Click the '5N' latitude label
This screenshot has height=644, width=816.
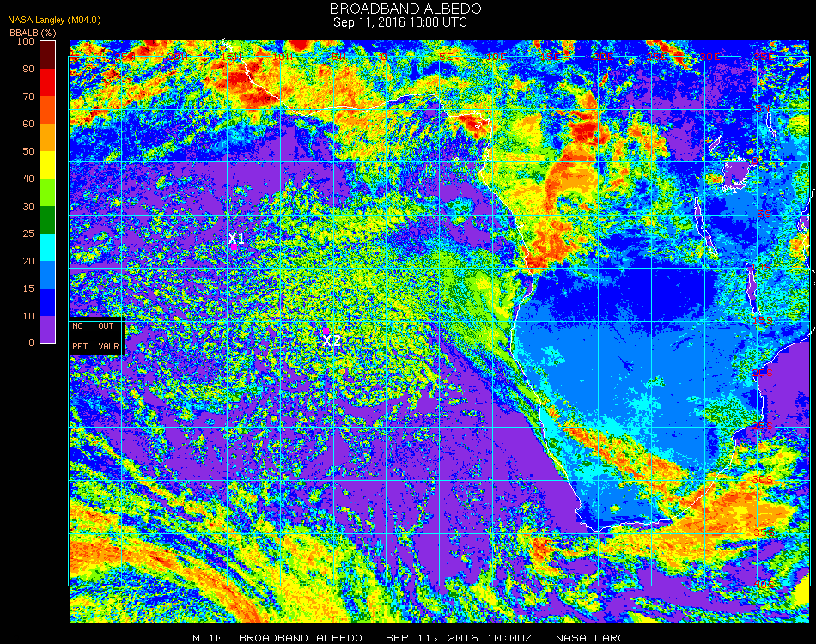[763, 108]
